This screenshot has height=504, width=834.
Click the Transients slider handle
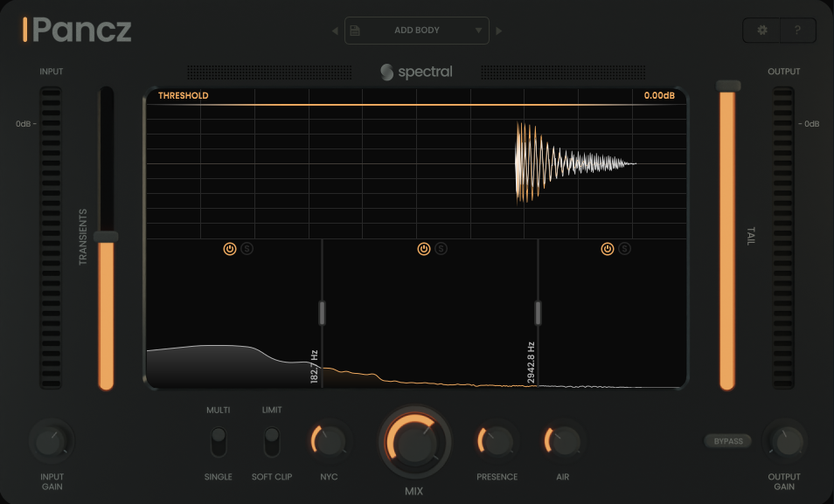[106, 237]
